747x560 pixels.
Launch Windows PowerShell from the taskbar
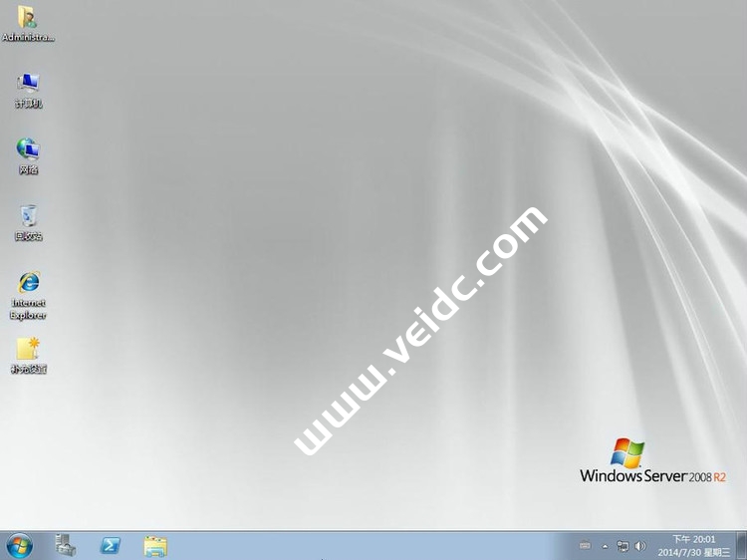[110, 546]
